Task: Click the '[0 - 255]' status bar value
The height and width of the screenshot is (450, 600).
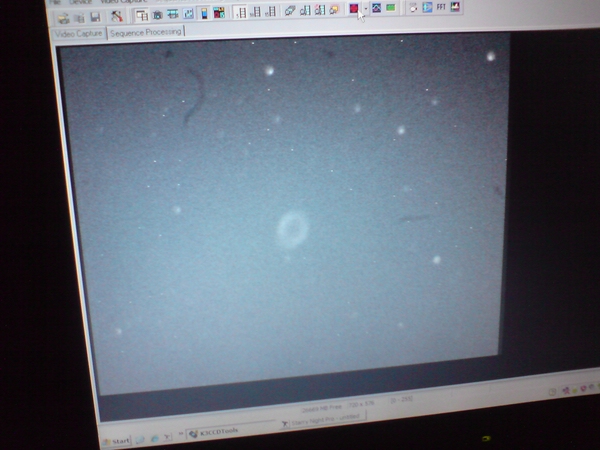Action: [x=401, y=399]
